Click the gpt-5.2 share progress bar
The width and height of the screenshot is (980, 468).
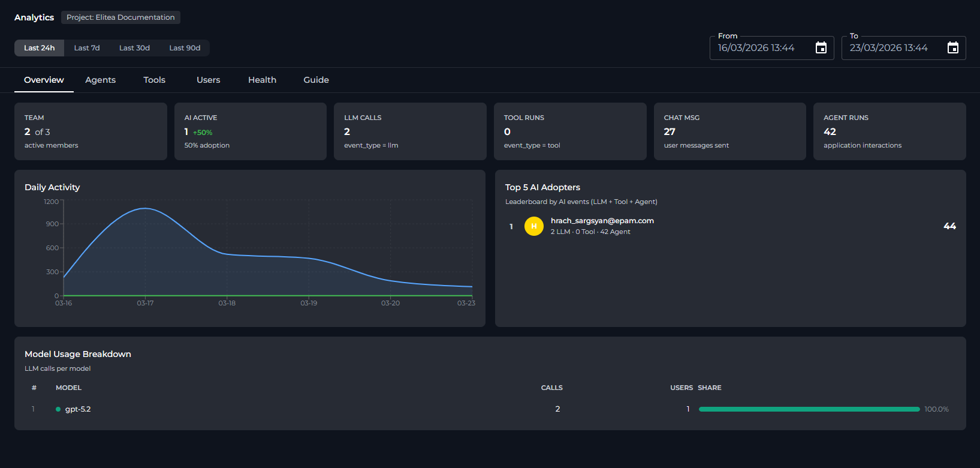809,409
